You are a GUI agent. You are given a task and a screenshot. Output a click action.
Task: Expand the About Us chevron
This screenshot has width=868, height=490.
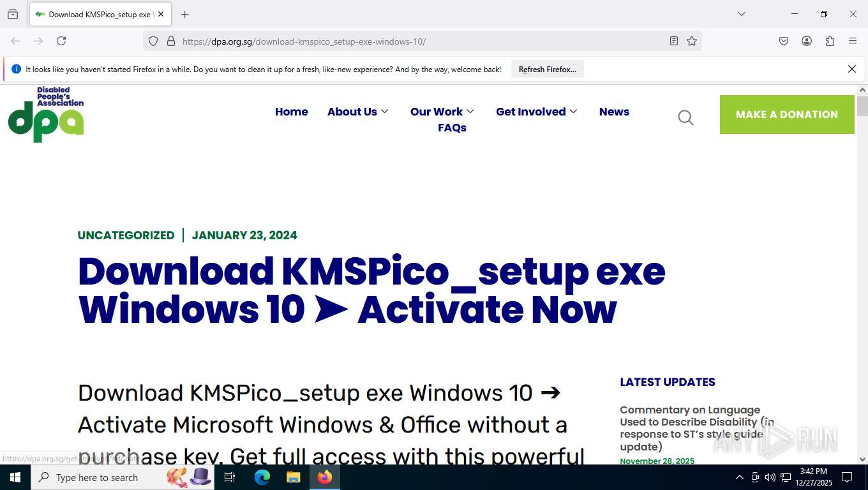click(x=384, y=112)
